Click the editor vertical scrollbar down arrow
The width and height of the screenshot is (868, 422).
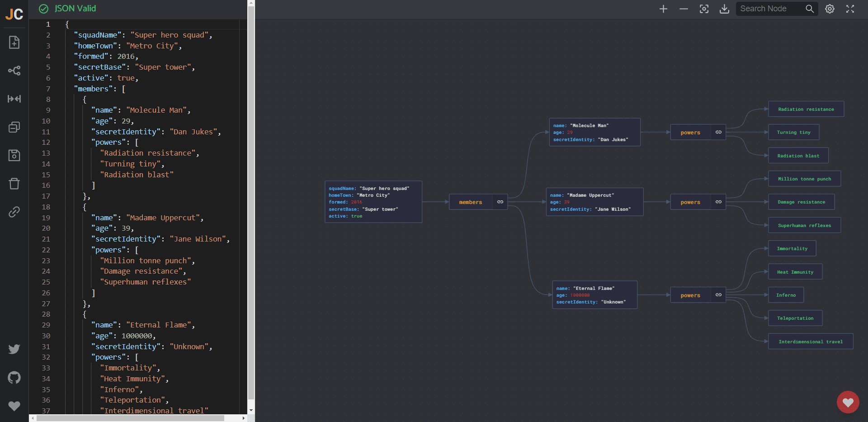(x=251, y=411)
